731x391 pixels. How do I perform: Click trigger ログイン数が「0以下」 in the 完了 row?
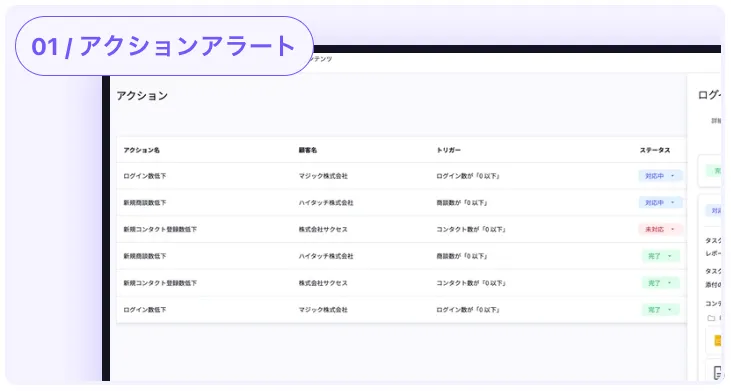point(468,310)
